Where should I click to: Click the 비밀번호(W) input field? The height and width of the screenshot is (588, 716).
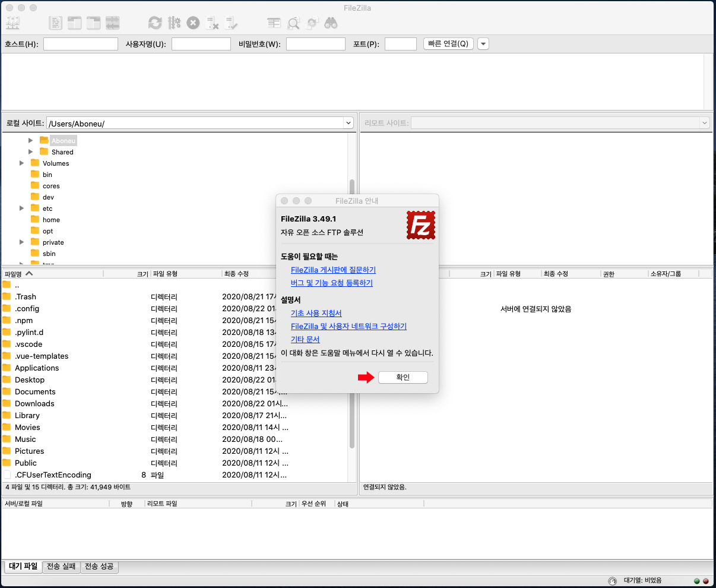pyautogui.click(x=316, y=44)
